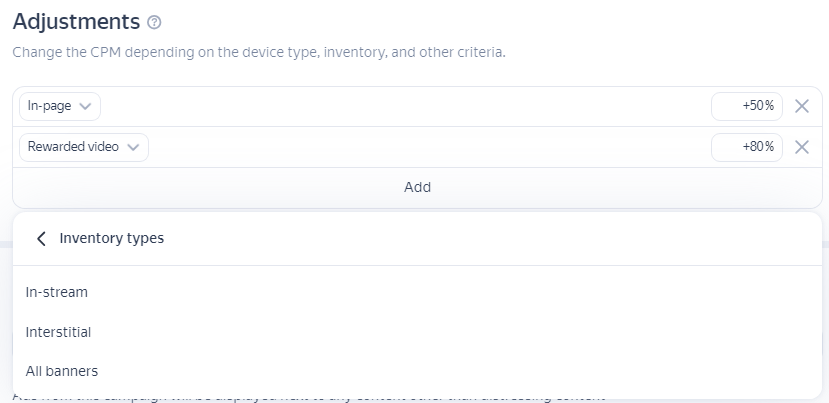Remove the In-page adjustment row
This screenshot has height=403, width=829.
coord(801,106)
